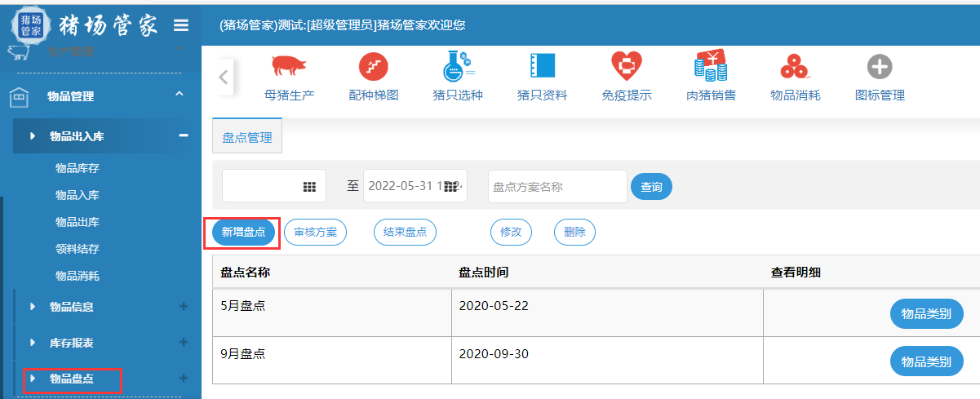This screenshot has height=399, width=980.
Task: Open the 猪只资料 notebook icon
Action: [x=542, y=66]
